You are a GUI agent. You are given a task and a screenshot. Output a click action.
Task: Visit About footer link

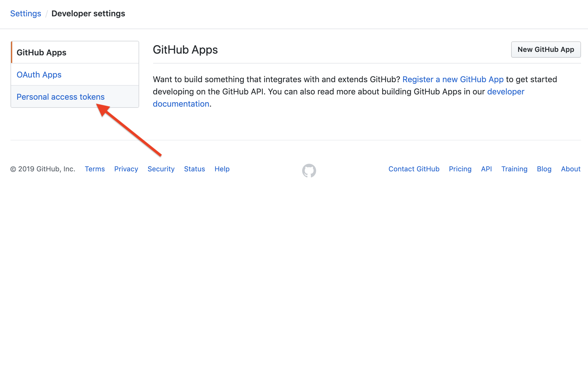(x=571, y=169)
